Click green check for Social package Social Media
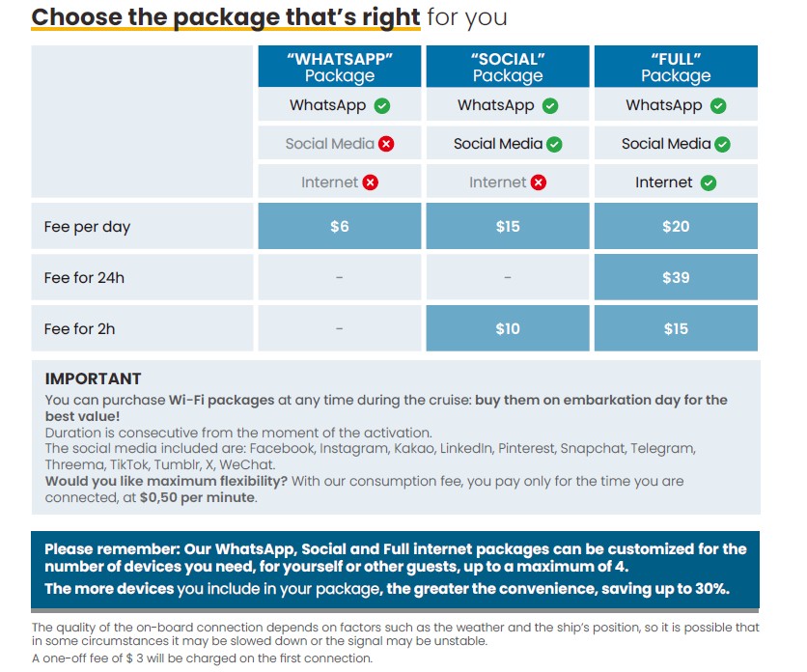The width and height of the screenshot is (807, 672). [554, 144]
